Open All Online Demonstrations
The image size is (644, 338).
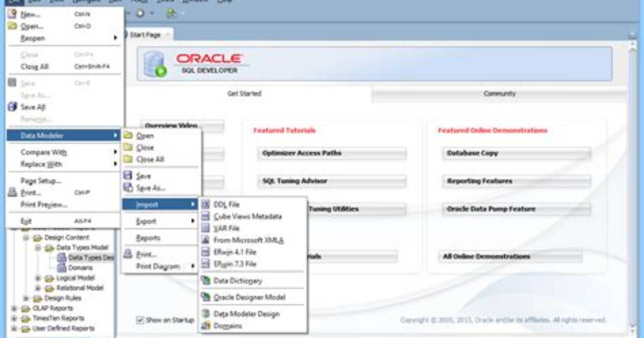pos(510,257)
